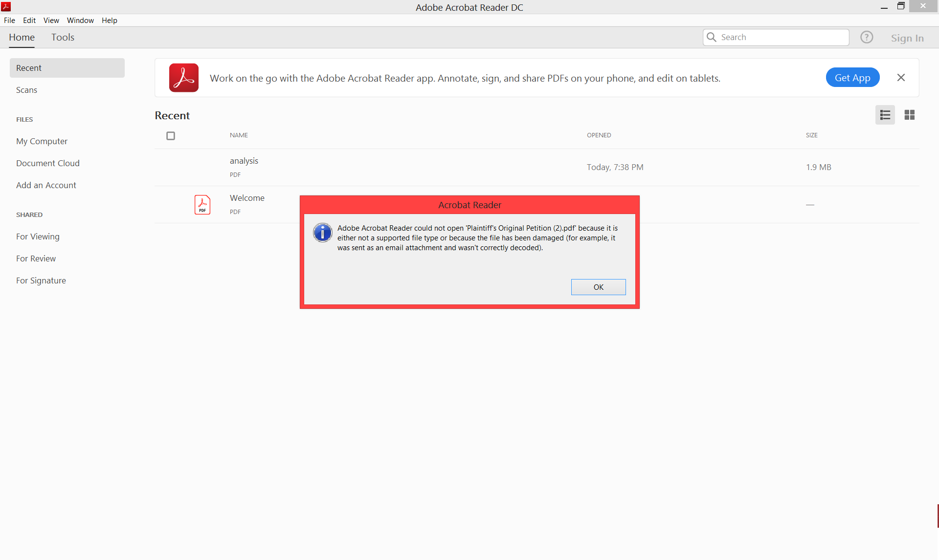
Task: Open shared For Signature list
Action: 41,280
